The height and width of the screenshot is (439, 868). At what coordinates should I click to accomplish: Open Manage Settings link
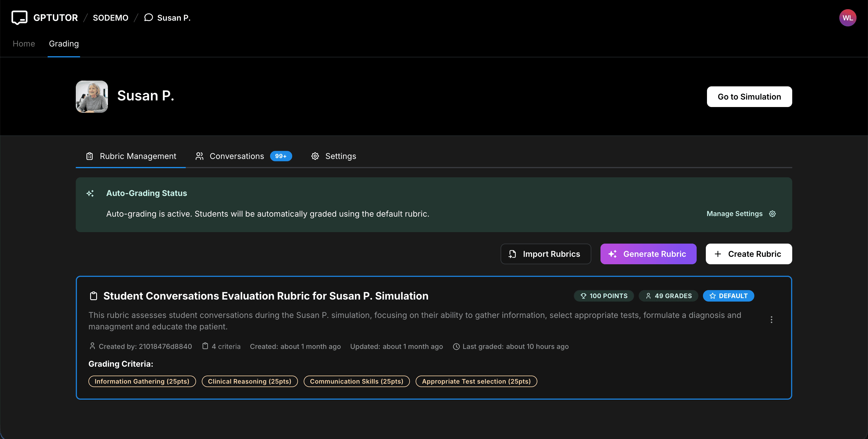[x=741, y=213]
